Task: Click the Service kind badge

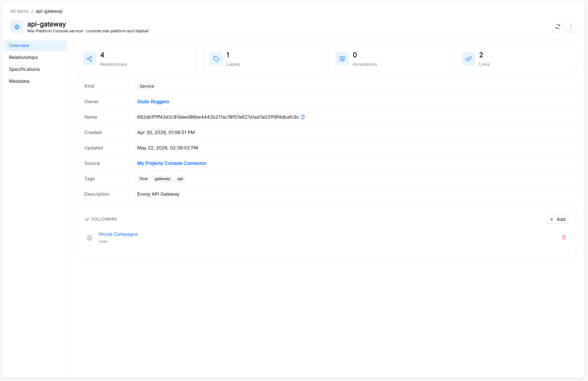Action: point(146,86)
